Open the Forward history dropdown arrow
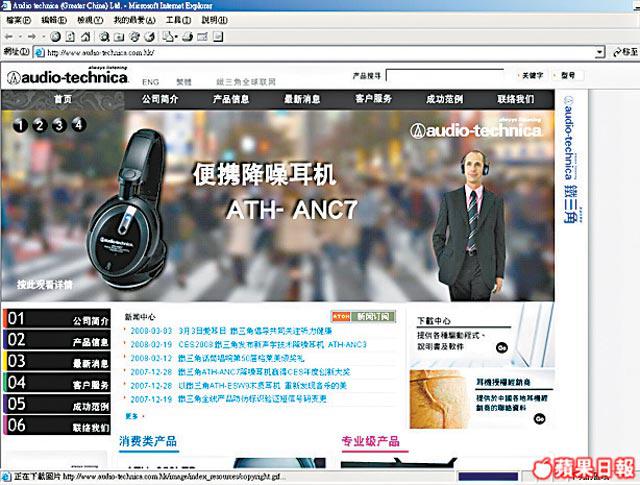Image resolution: width=640 pixels, height=485 pixels. pyautogui.click(x=43, y=37)
